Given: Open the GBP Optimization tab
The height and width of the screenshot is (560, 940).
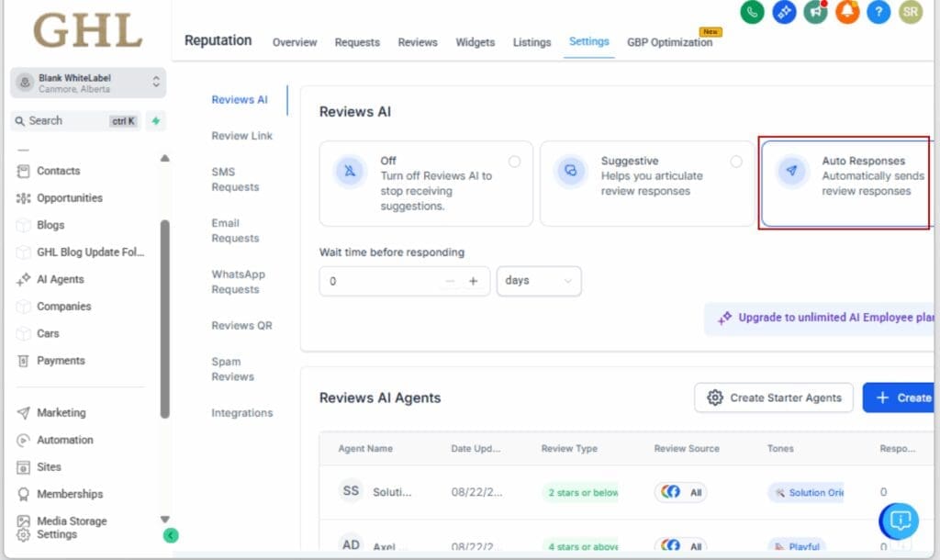Looking at the screenshot, I should tap(669, 42).
